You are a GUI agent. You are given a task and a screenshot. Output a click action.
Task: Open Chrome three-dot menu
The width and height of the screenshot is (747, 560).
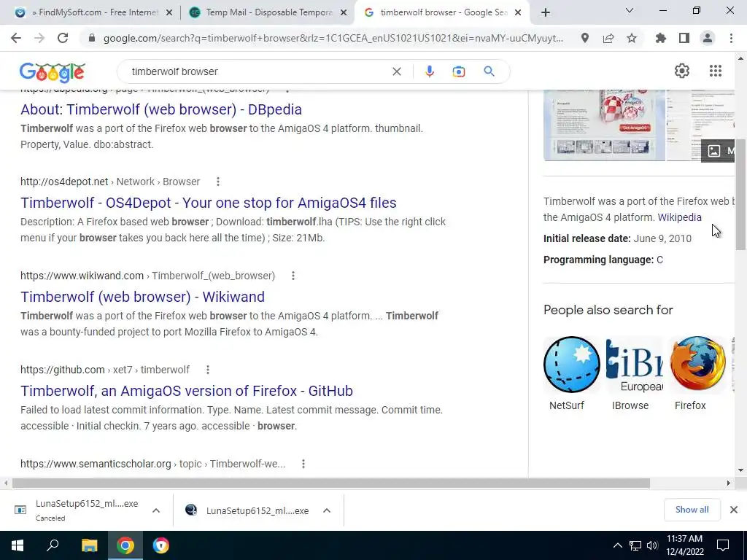click(x=731, y=38)
